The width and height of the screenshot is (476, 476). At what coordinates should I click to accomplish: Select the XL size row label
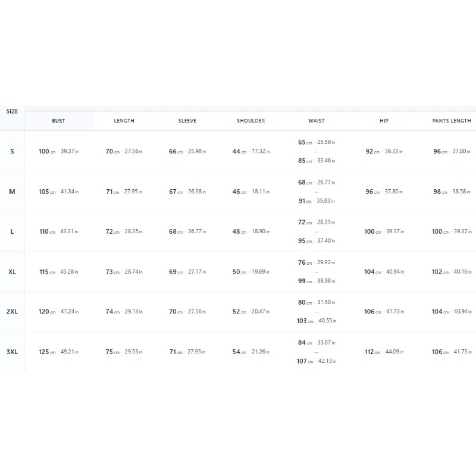(x=12, y=272)
